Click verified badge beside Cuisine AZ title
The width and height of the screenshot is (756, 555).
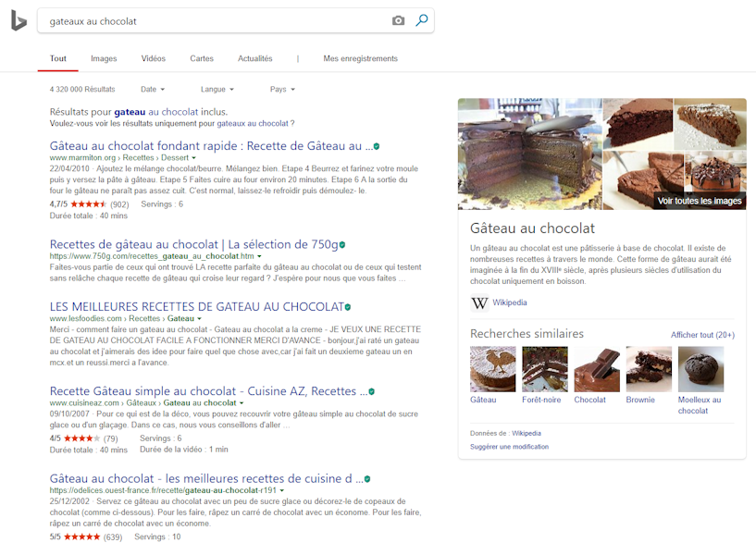[372, 391]
